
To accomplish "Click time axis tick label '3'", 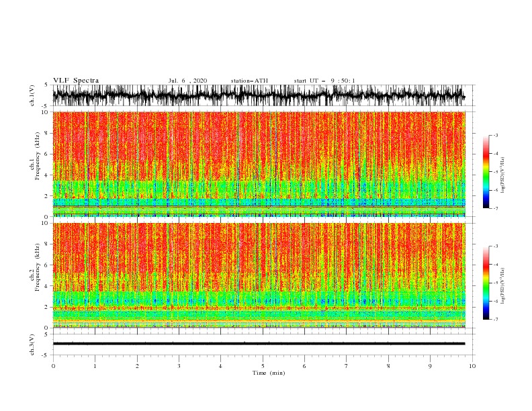I will [x=179, y=366].
